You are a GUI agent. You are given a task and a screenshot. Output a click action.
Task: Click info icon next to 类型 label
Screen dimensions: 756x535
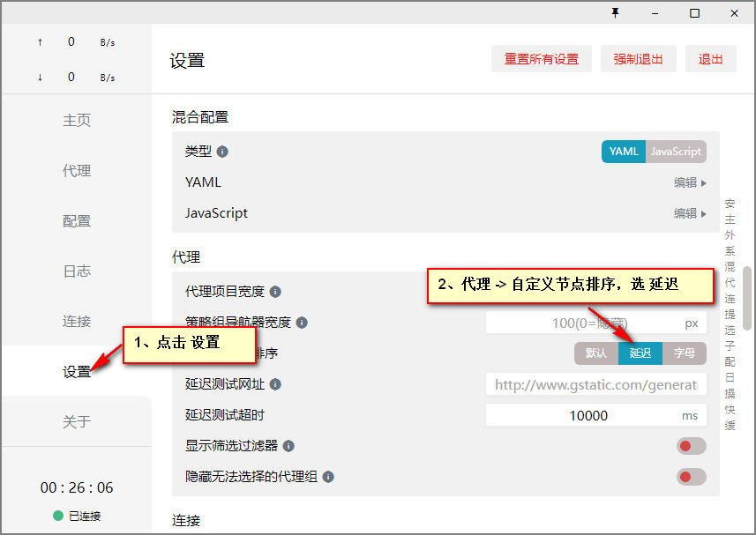(x=222, y=152)
